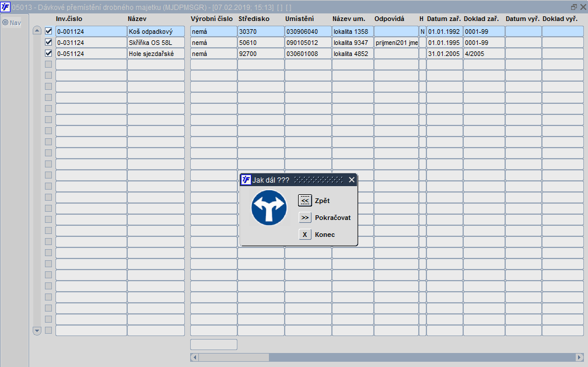Click the N value in H column

[422, 32]
